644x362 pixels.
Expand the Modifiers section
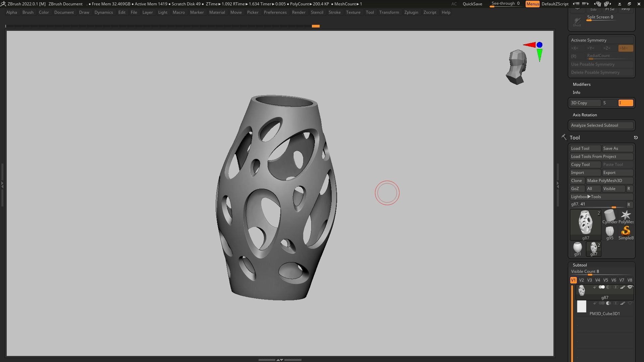click(x=581, y=84)
